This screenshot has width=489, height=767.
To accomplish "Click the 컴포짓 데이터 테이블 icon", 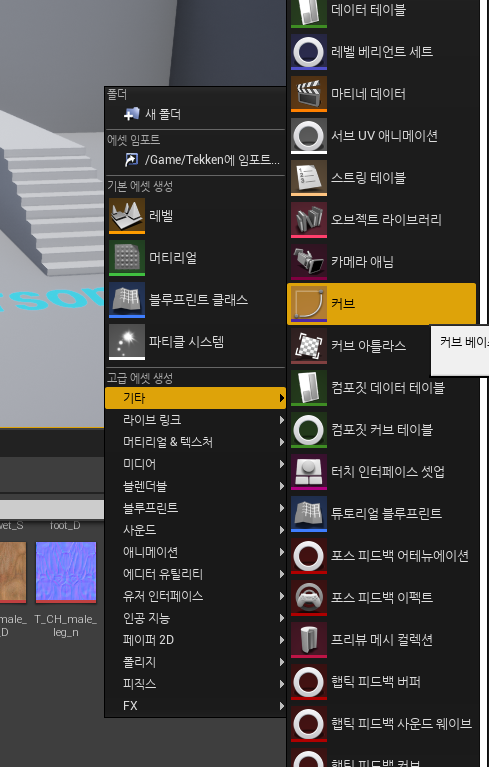I will [x=309, y=388].
